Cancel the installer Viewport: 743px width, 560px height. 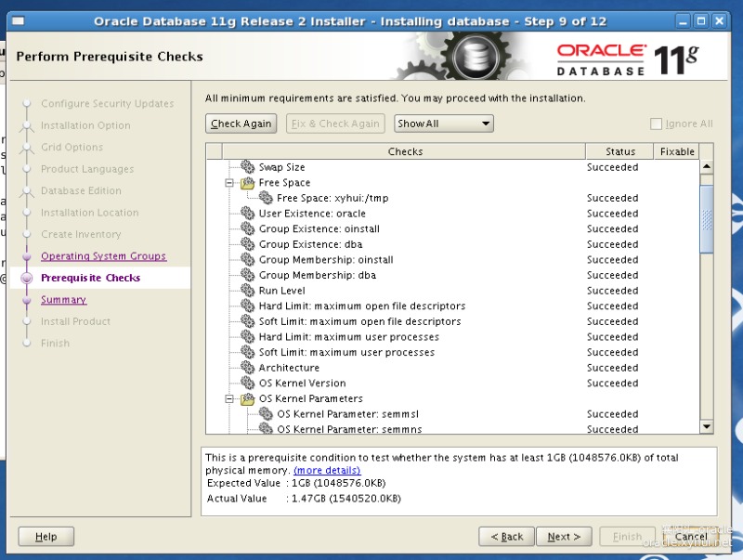[x=691, y=536]
